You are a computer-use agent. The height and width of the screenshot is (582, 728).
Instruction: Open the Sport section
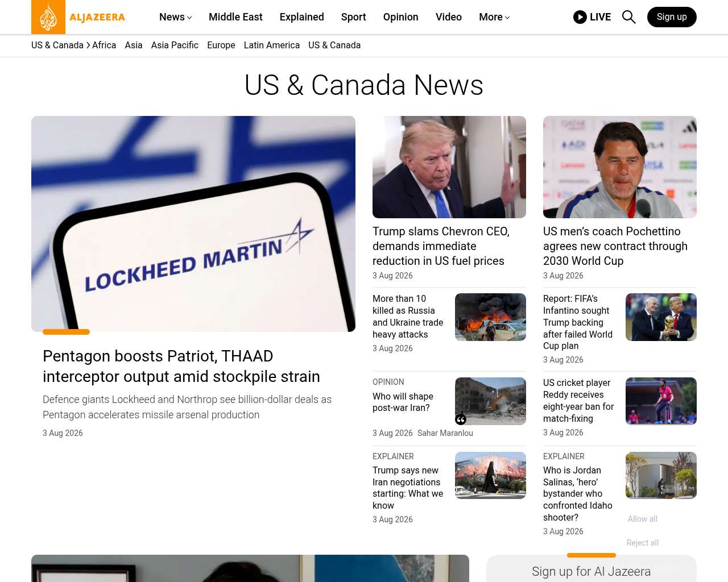click(354, 17)
